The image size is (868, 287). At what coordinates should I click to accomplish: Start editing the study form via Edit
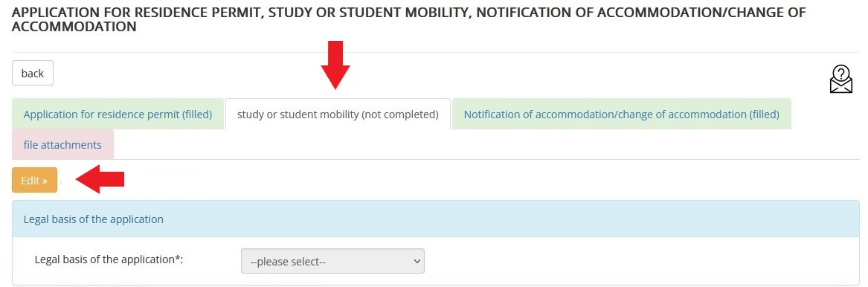pos(34,180)
